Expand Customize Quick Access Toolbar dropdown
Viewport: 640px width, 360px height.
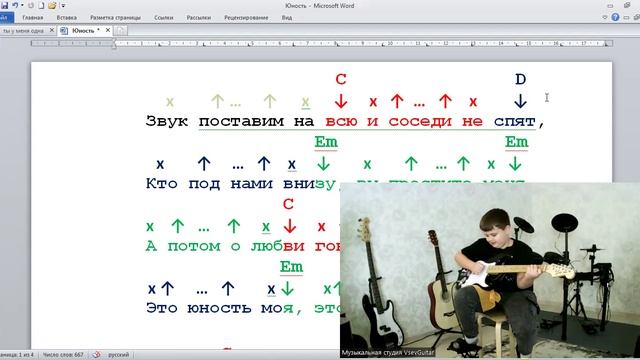coord(63,6)
